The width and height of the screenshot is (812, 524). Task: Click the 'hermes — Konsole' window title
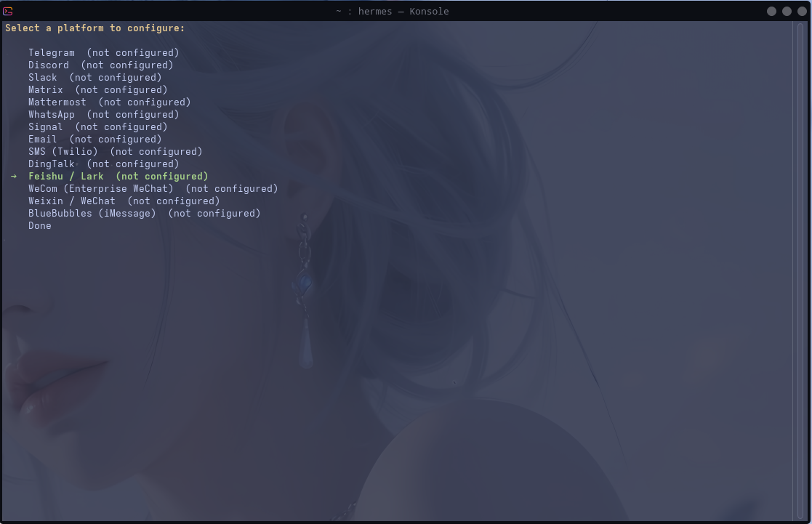tap(393, 11)
